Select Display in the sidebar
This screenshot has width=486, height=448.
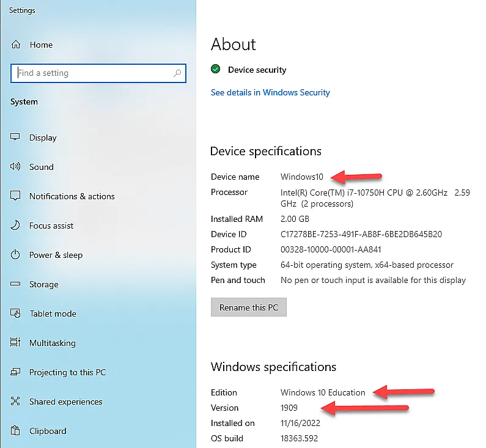[43, 138]
